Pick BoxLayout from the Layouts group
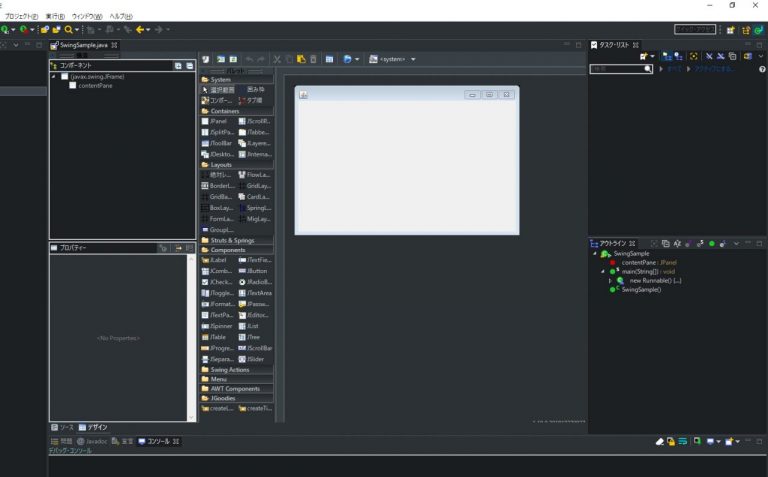This screenshot has width=768, height=477. click(217, 208)
